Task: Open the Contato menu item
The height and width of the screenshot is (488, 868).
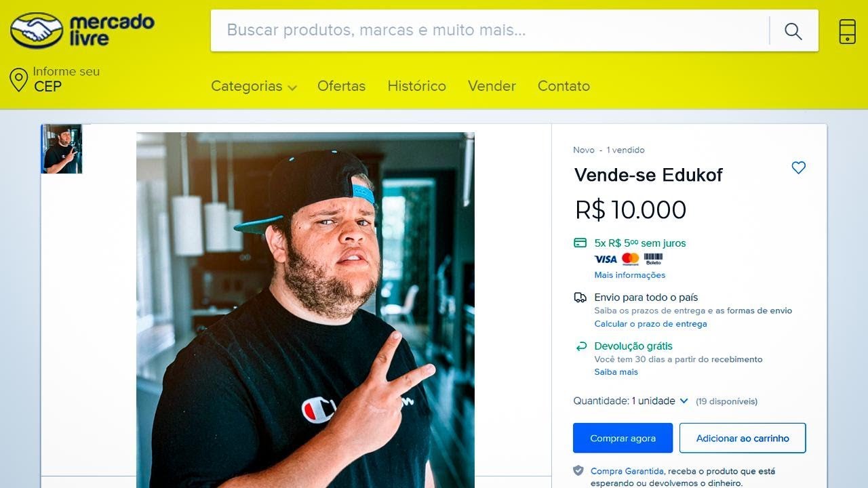Action: (x=564, y=86)
